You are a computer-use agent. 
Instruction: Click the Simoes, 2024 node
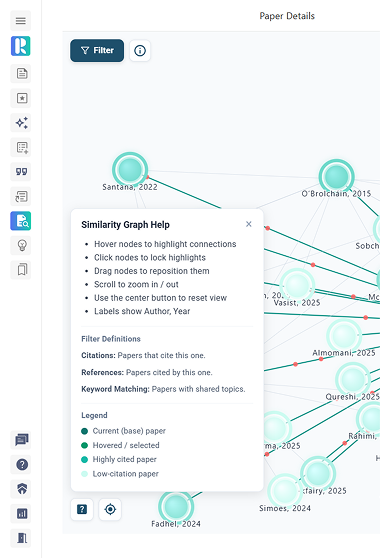pos(284,491)
